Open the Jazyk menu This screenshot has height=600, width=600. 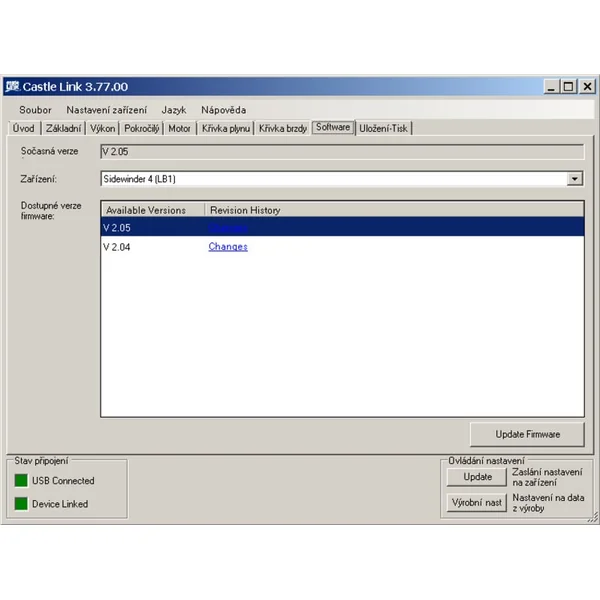pyautogui.click(x=174, y=109)
